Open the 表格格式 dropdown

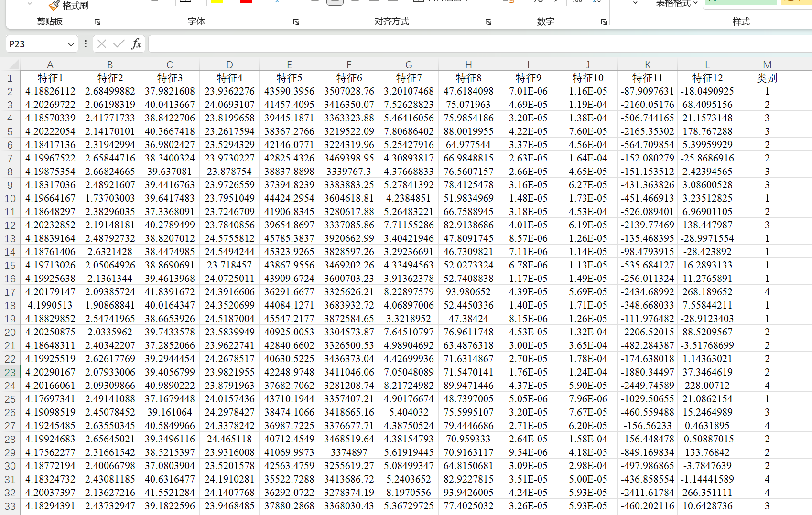[677, 4]
